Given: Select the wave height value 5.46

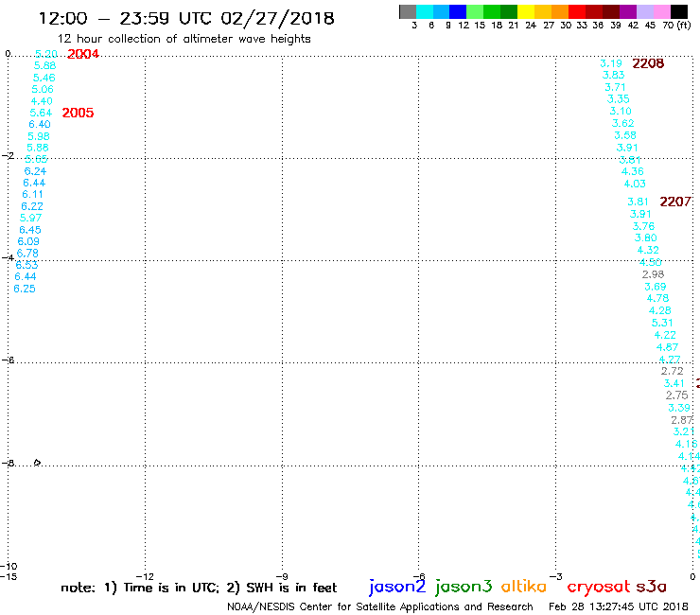Looking at the screenshot, I should 44,78.
